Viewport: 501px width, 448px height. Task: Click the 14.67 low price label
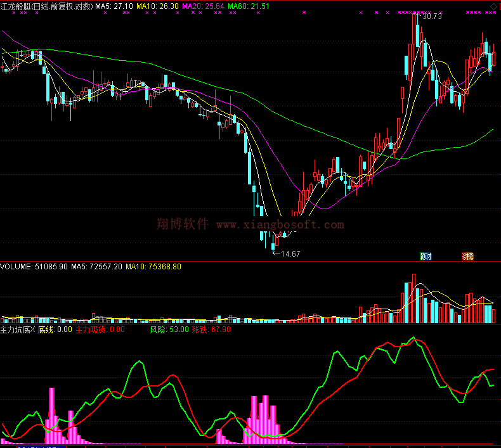(x=290, y=253)
